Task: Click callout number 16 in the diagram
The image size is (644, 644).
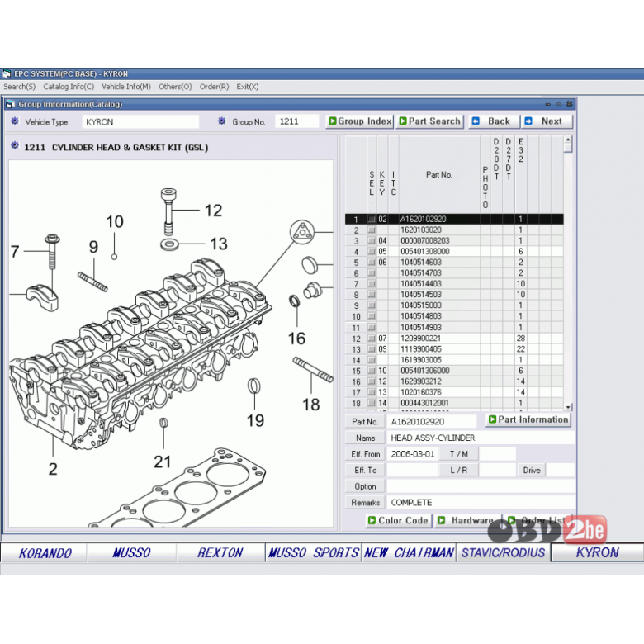Action: pos(296,339)
